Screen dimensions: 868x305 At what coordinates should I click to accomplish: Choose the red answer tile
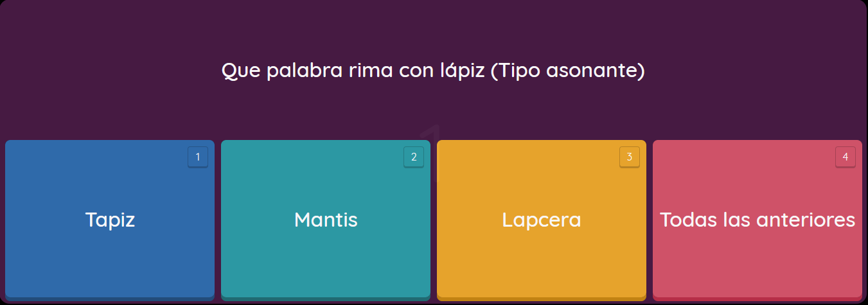tap(757, 220)
